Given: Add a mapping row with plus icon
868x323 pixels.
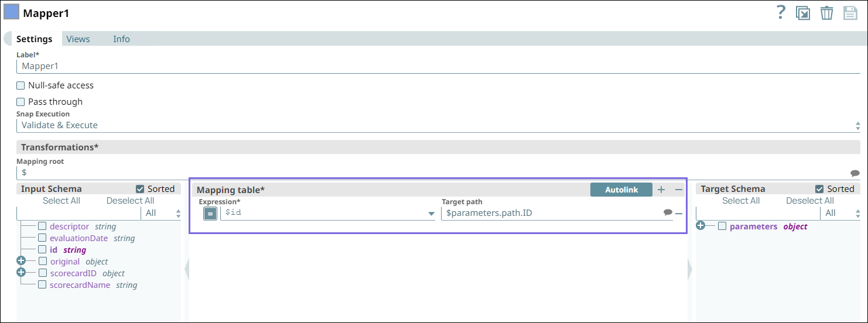Looking at the screenshot, I should click(x=661, y=190).
